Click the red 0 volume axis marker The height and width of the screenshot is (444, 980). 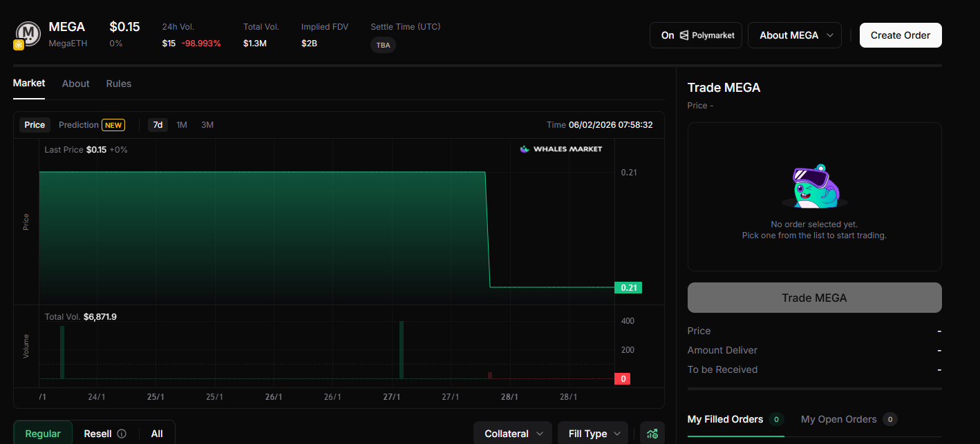[623, 378]
